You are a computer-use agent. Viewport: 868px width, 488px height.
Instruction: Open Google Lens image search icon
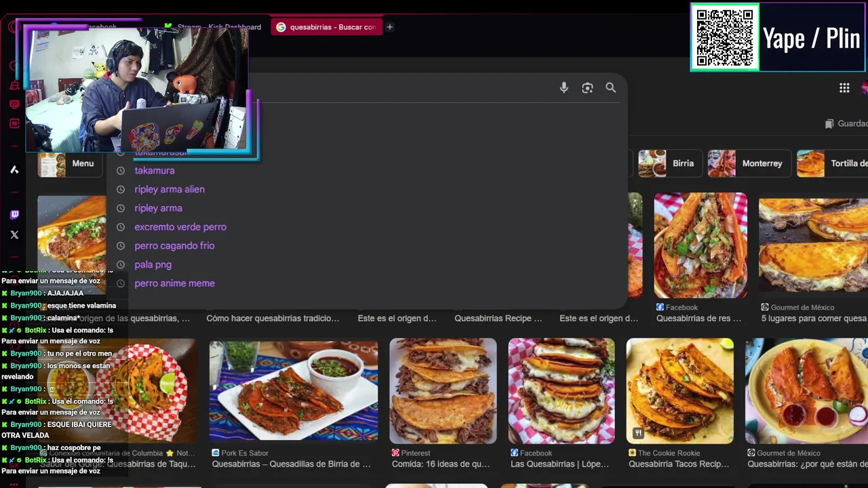coord(587,87)
